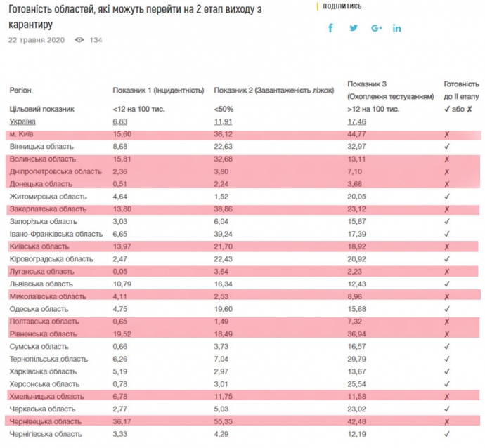The image size is (485, 448).
Task: Click the 22 травня 2020 publication date
Action: [37, 40]
